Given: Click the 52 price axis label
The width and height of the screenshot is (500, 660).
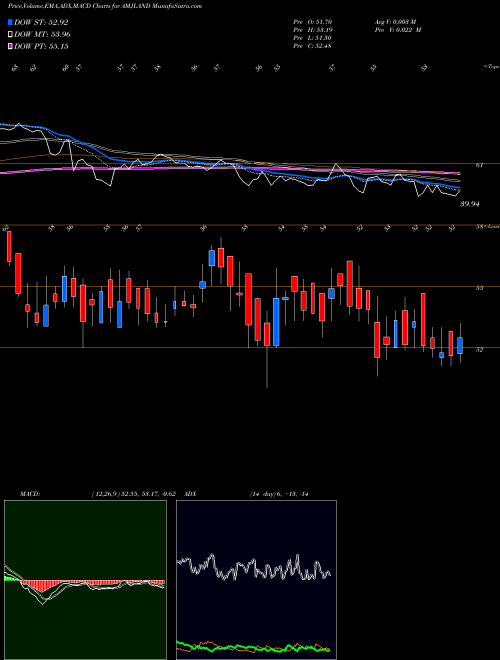Looking at the screenshot, I should (479, 349).
